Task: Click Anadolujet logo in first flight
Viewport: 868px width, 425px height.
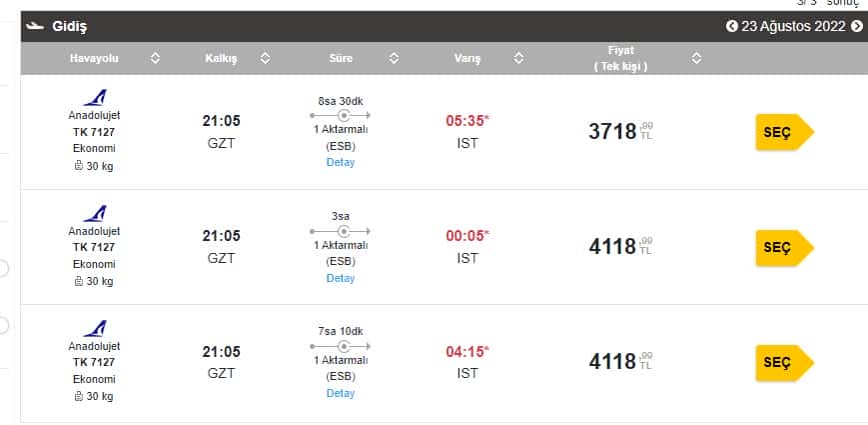Action: click(95, 98)
